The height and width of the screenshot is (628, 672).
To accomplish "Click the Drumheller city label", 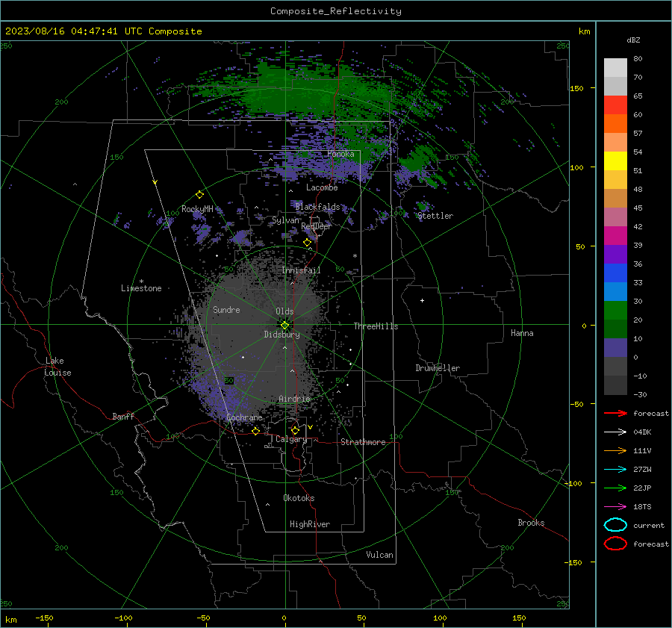I will (x=438, y=368).
